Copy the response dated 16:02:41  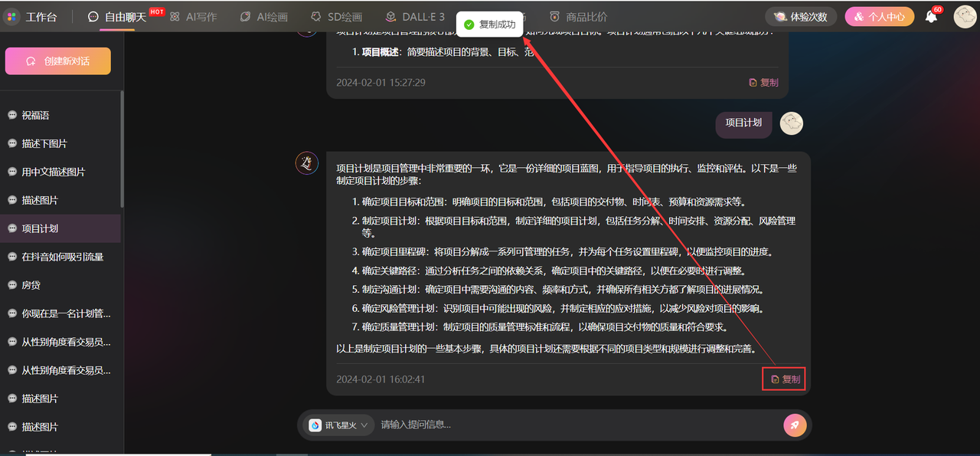[x=785, y=379]
